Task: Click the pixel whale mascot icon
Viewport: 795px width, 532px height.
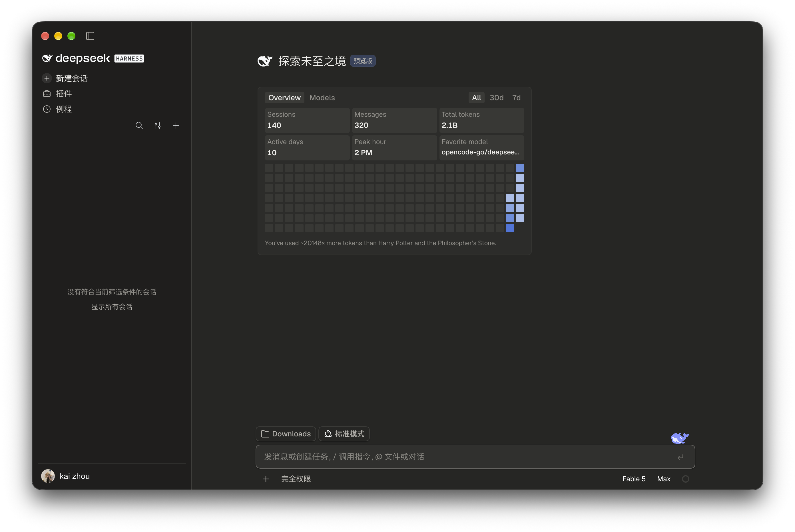Action: [x=680, y=438]
